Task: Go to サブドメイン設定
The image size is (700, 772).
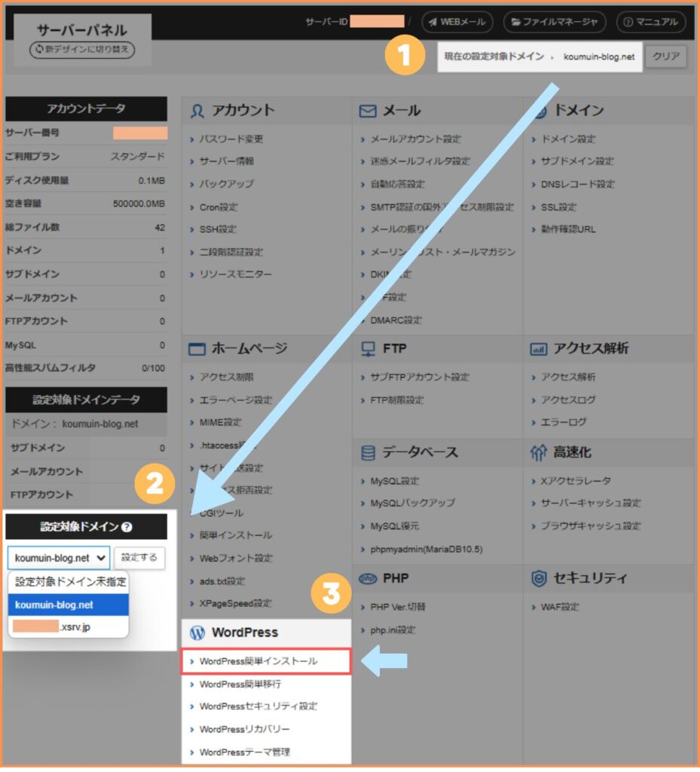Action: [577, 161]
